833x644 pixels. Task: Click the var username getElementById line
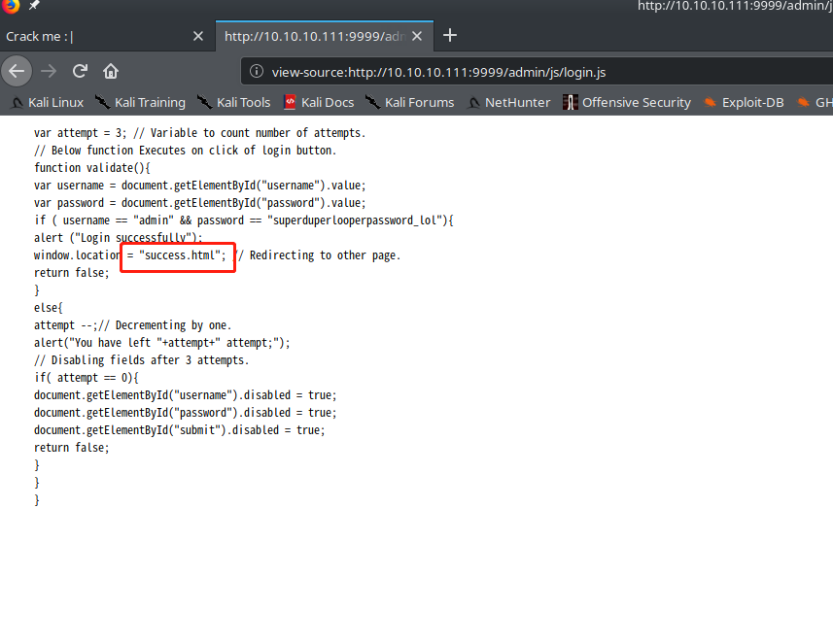[200, 186]
